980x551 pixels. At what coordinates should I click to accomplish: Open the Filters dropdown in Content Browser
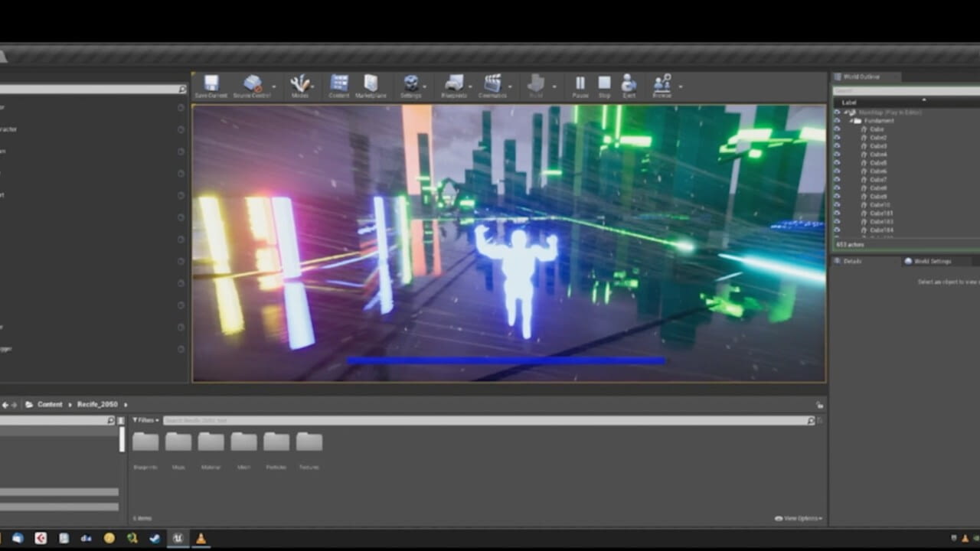point(145,420)
